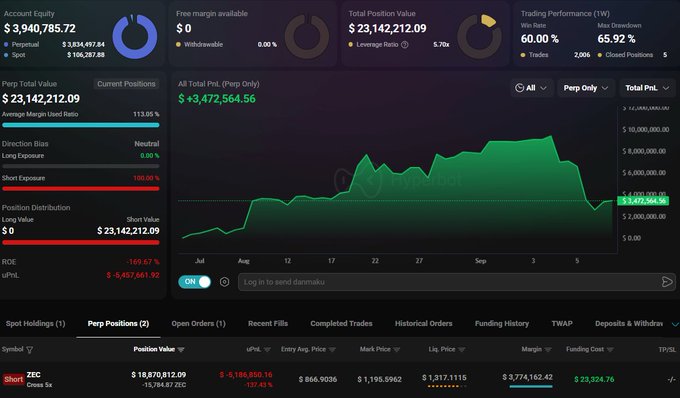Click the Current Positions button

126,84
